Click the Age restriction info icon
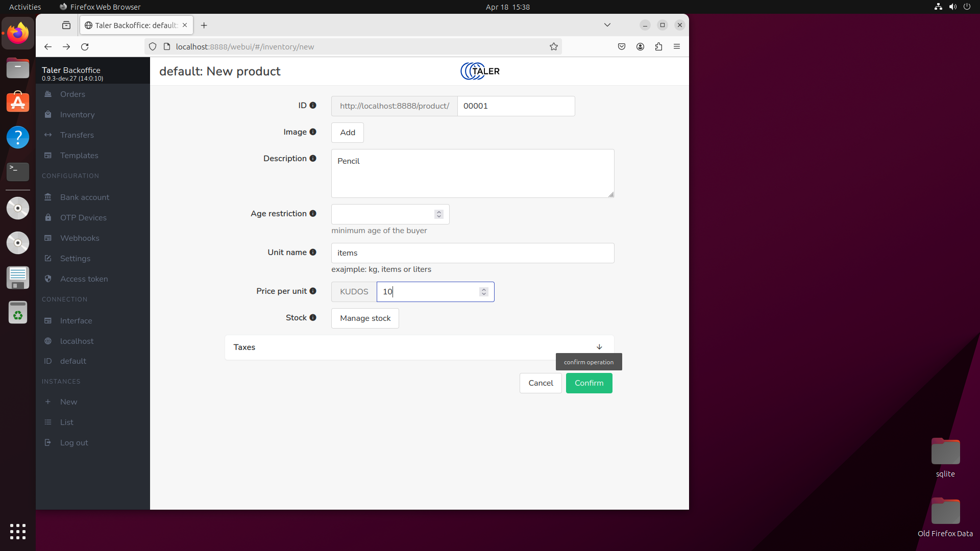 pyautogui.click(x=313, y=214)
